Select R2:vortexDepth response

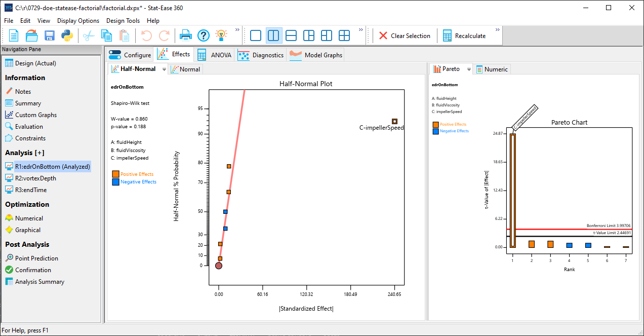(30, 178)
